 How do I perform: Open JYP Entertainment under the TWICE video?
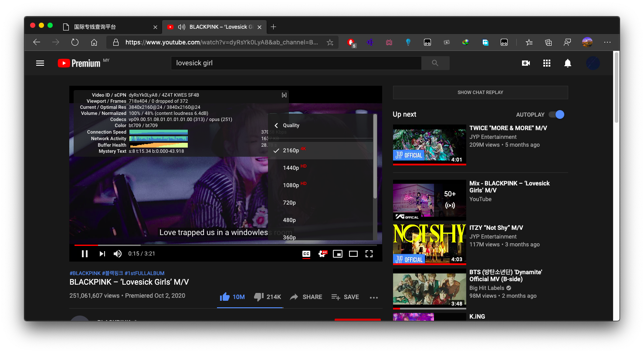click(x=493, y=137)
